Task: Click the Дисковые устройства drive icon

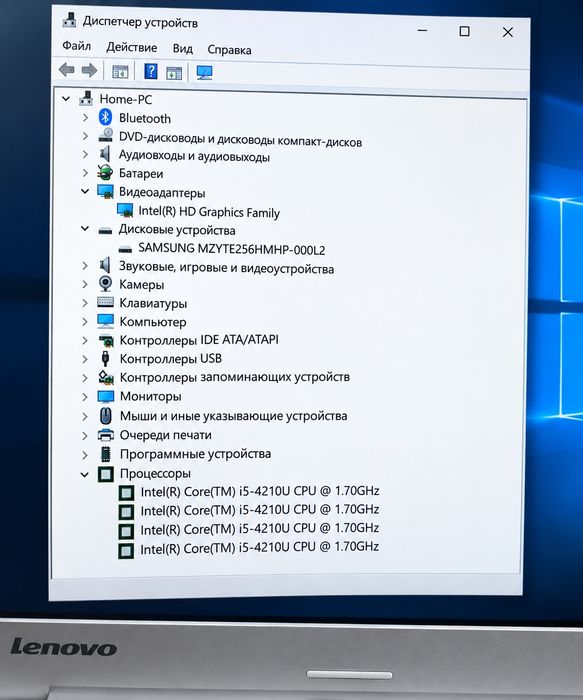Action: (x=105, y=230)
